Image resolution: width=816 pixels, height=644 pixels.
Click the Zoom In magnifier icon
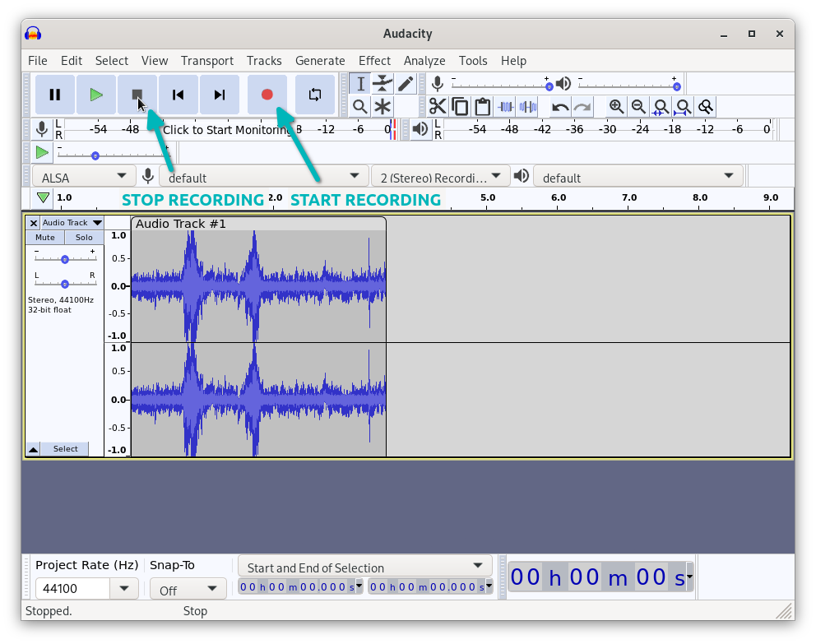click(616, 106)
